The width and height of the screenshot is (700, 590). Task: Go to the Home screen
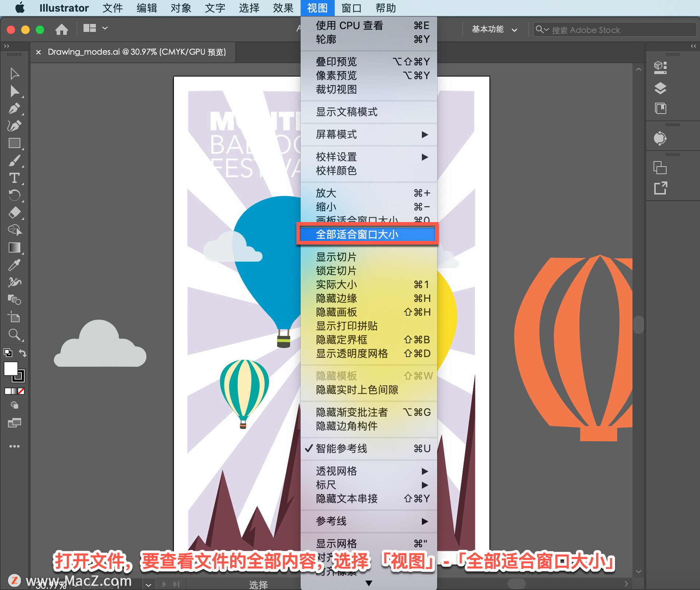point(62,29)
